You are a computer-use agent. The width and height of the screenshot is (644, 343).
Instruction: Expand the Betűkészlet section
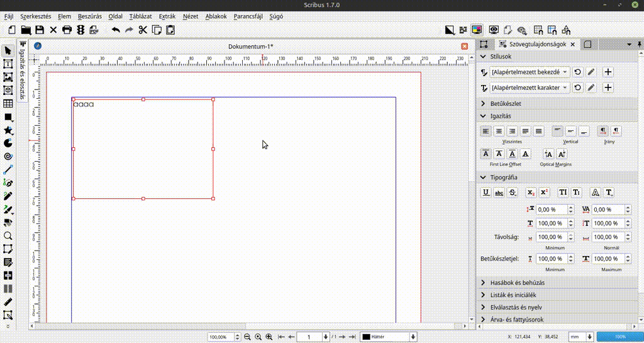505,103
